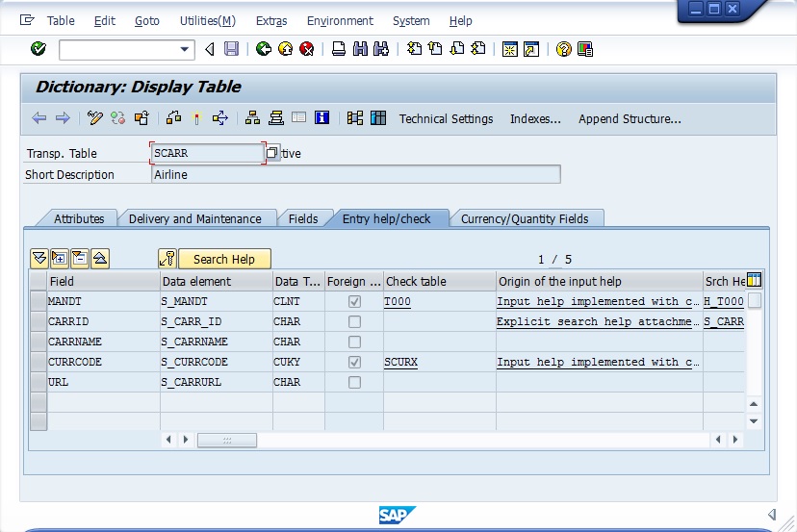
Task: Click the green checkmark Enter icon
Action: 39,49
